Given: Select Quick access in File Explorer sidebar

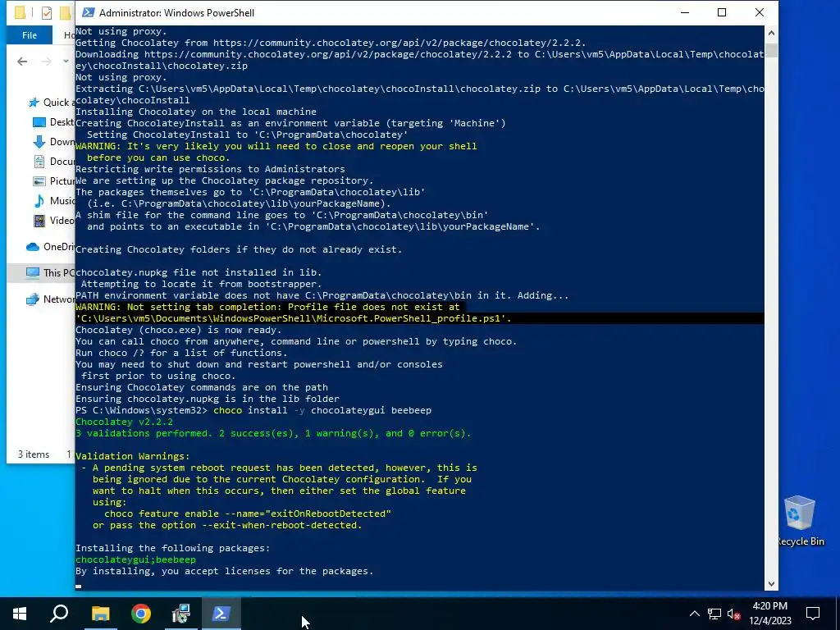Looking at the screenshot, I should click(51, 103).
